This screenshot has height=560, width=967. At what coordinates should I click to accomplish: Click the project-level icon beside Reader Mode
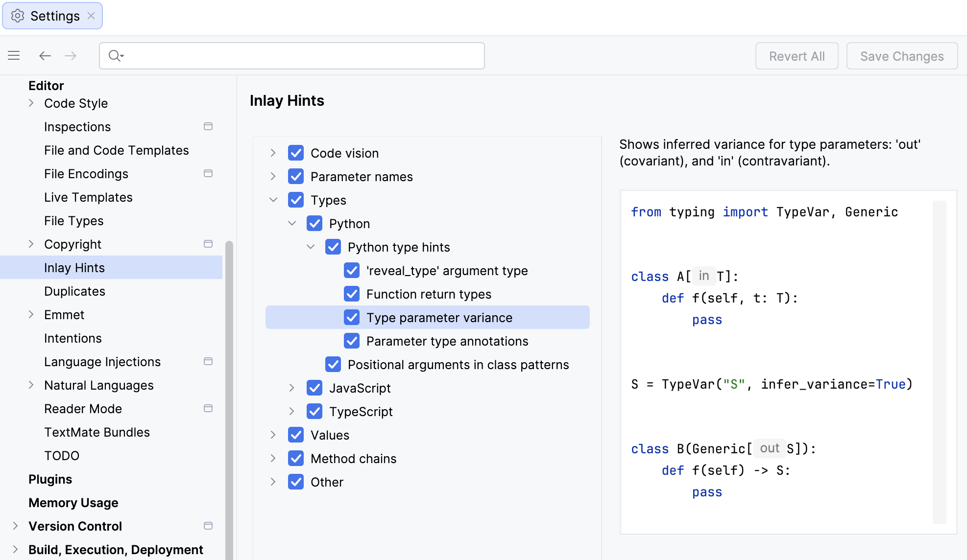(x=208, y=408)
